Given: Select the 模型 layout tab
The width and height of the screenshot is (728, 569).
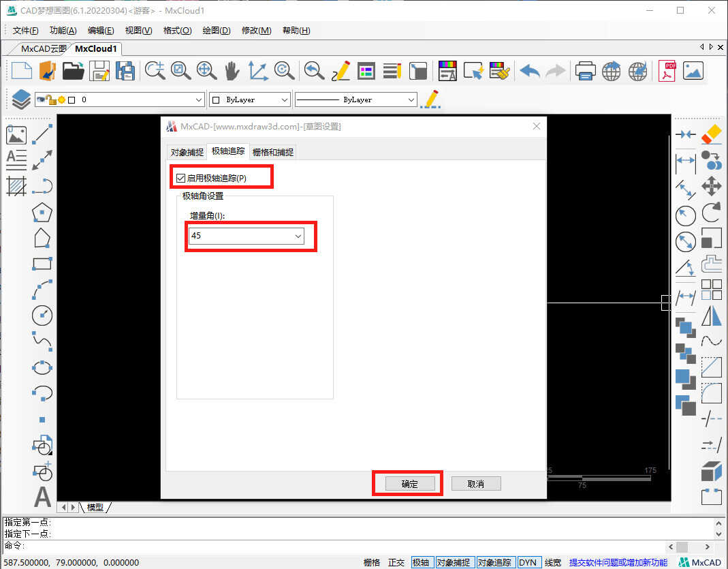Looking at the screenshot, I should (x=95, y=508).
